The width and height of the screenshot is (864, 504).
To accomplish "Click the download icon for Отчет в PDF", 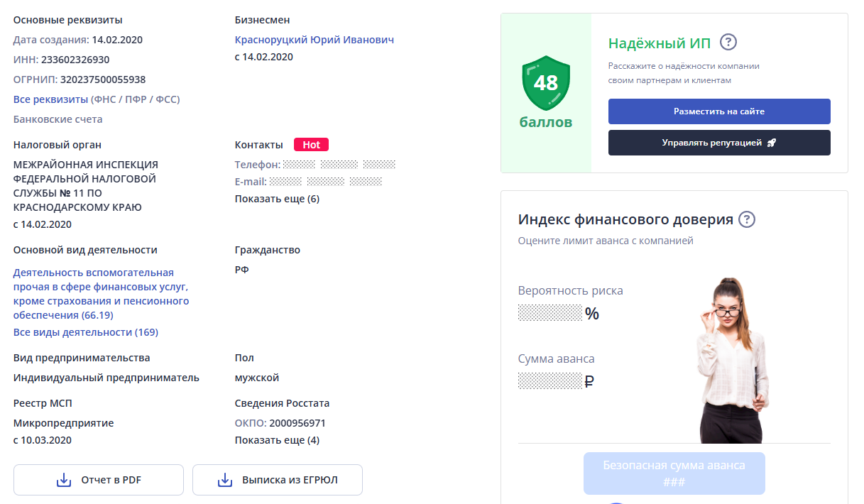I will (x=64, y=480).
